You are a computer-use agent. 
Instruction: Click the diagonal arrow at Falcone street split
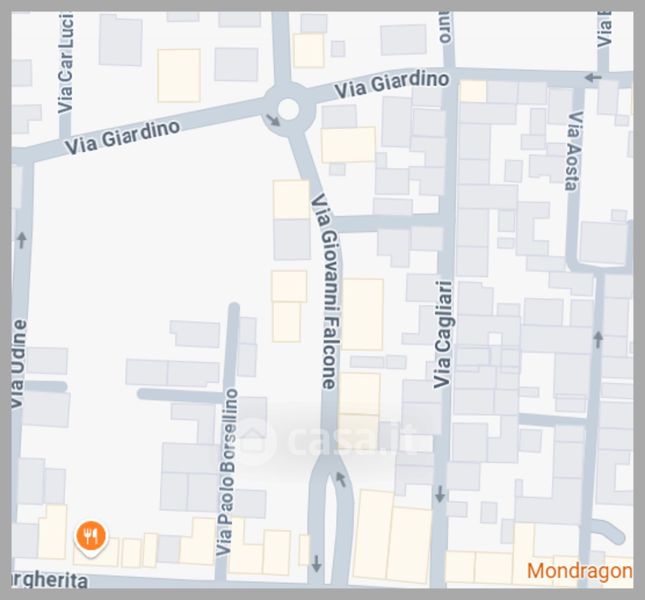point(341,479)
